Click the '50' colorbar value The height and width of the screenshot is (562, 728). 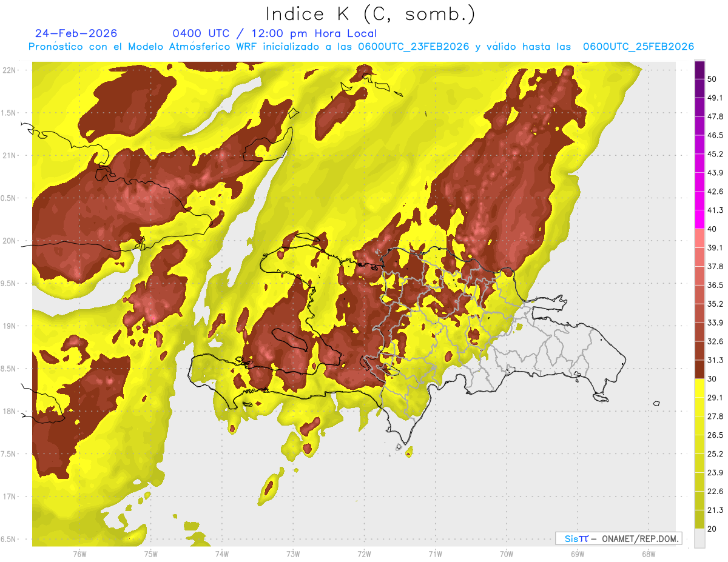tap(713, 79)
